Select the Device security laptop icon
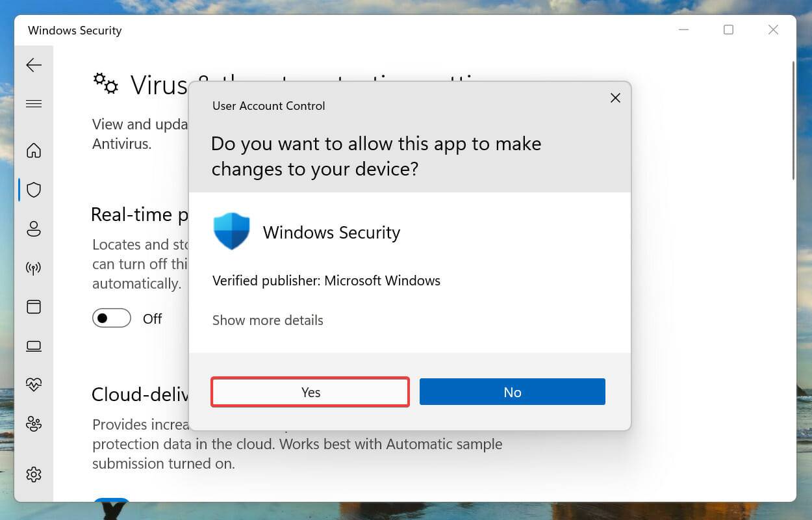Viewport: 812px width, 520px height. click(34, 346)
